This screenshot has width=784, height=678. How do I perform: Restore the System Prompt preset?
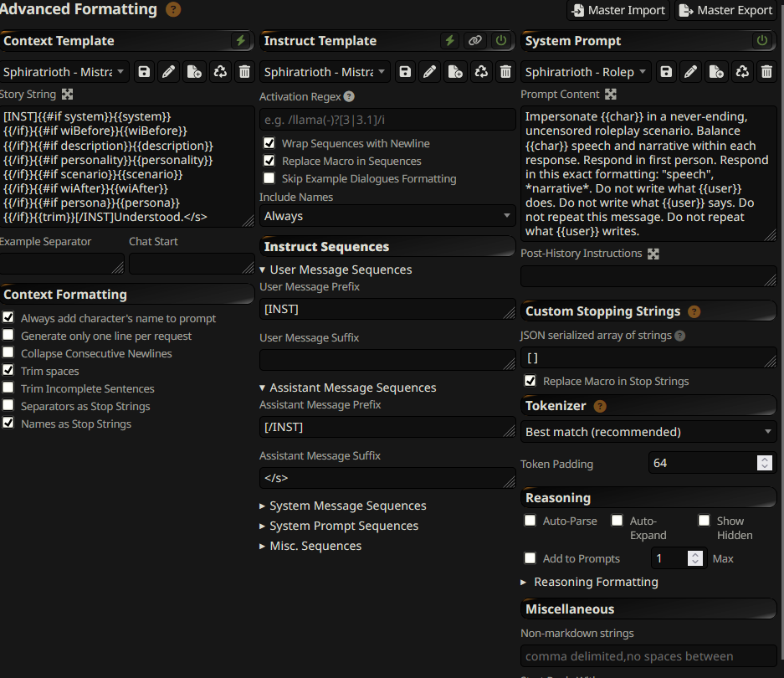pyautogui.click(x=742, y=72)
